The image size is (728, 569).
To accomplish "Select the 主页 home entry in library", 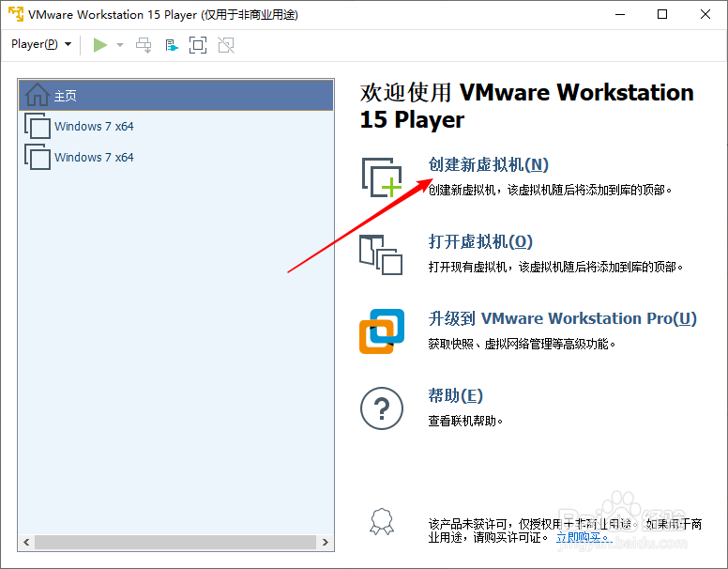I will coord(176,95).
